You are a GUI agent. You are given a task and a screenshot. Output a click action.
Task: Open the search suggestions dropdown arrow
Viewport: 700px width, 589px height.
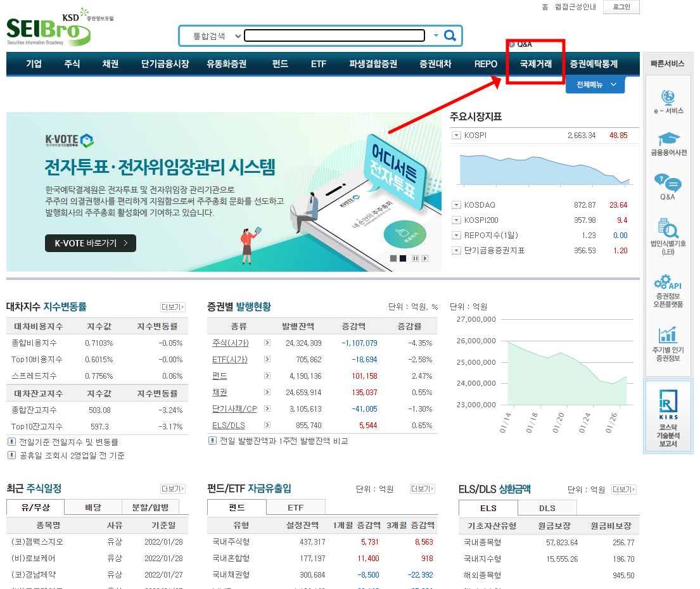click(x=436, y=35)
